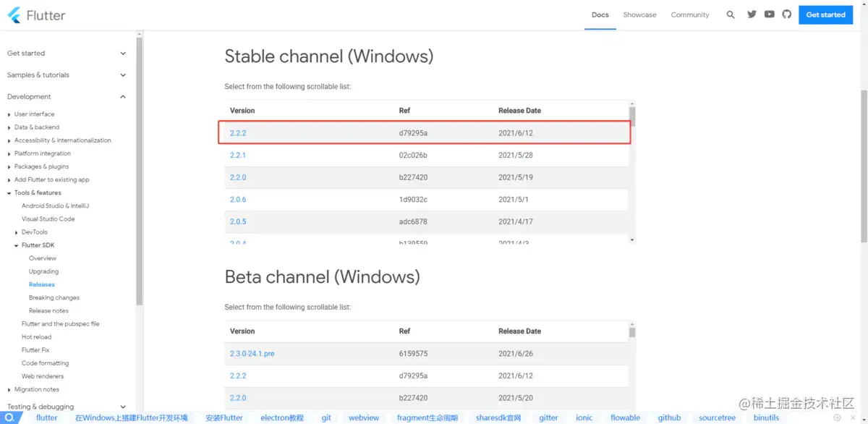
Task: Download stable version 2.2.1
Action: pos(238,156)
